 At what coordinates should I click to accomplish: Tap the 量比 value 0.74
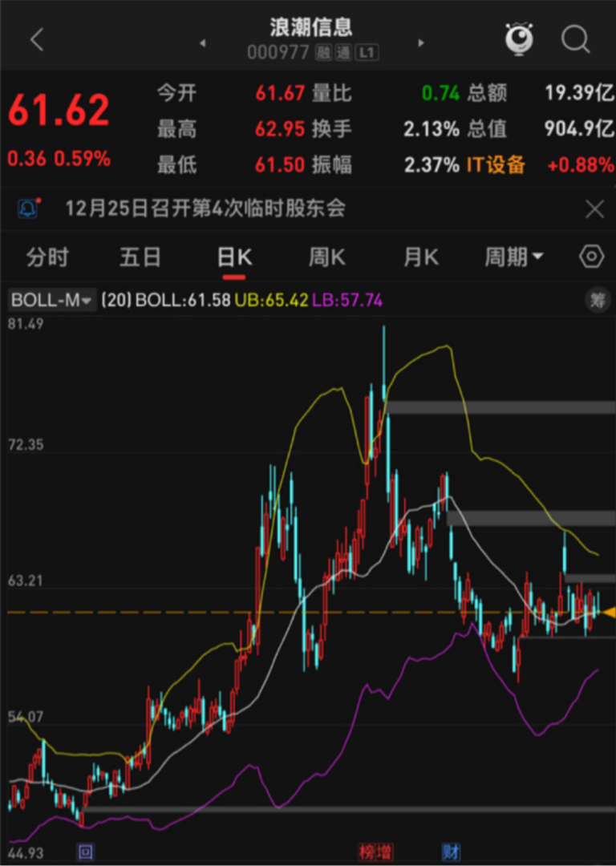click(x=440, y=93)
